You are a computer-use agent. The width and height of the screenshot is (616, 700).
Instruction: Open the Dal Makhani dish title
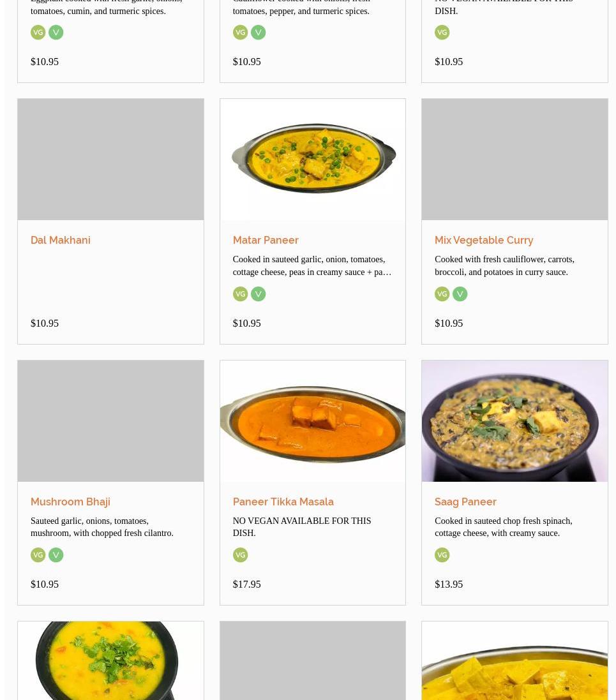tap(61, 241)
